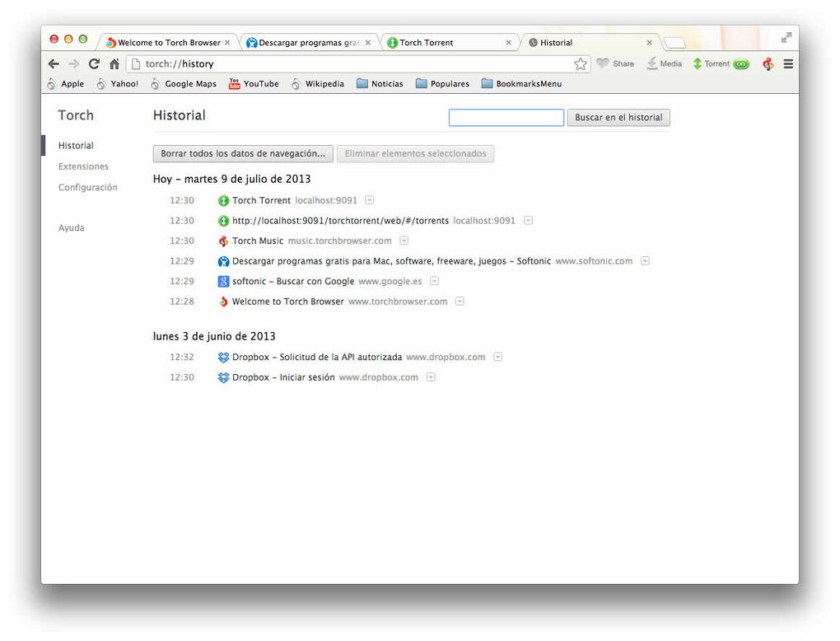Expand the BookmarksMenu folder
Screen dimensions: 840x641
[x=522, y=83]
